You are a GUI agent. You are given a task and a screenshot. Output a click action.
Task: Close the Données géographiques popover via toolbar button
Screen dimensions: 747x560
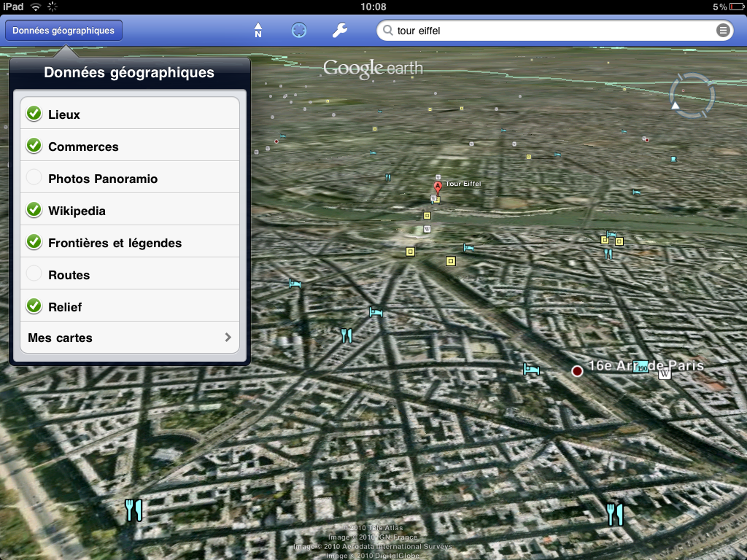tap(63, 31)
